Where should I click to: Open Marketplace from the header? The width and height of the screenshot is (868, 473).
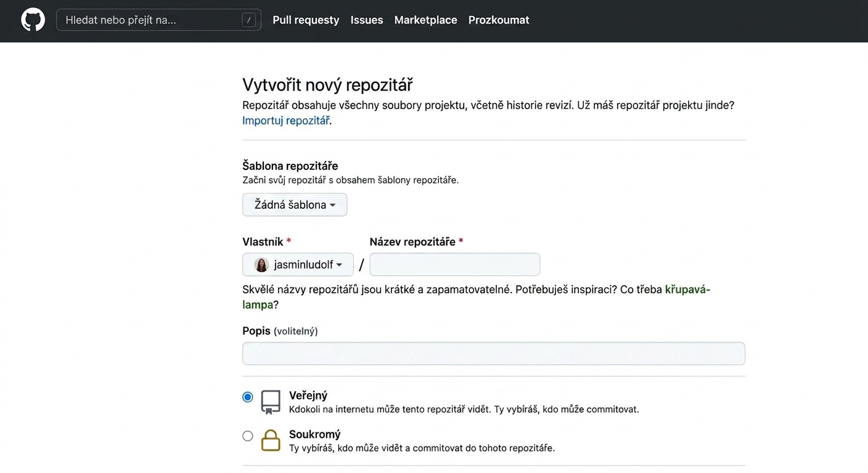[425, 20]
